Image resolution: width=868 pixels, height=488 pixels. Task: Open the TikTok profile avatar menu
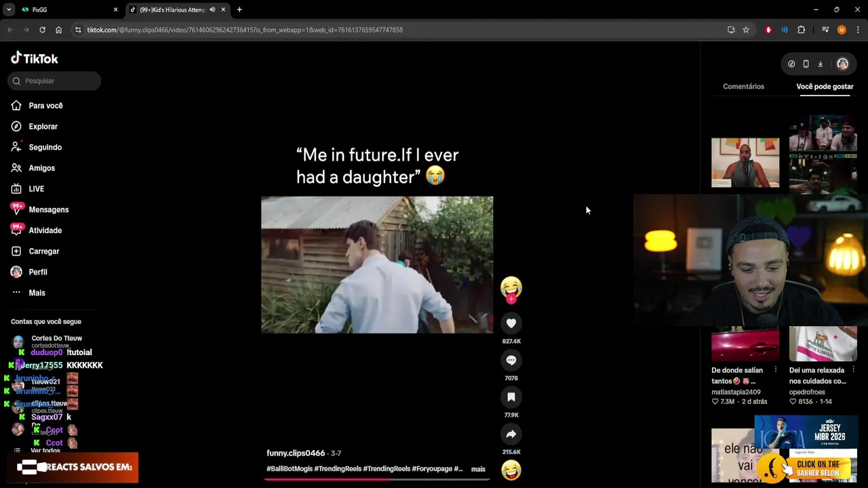coord(842,64)
